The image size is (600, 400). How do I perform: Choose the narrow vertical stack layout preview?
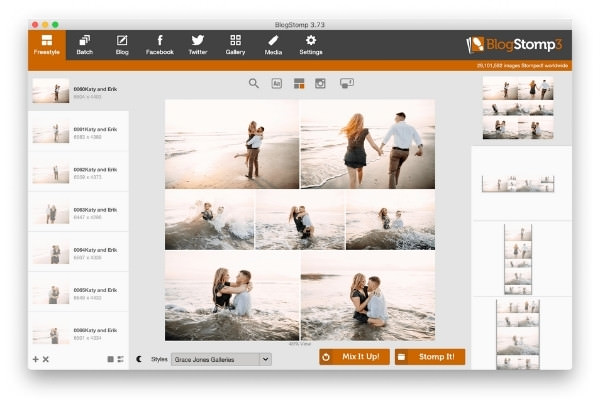coord(518,260)
